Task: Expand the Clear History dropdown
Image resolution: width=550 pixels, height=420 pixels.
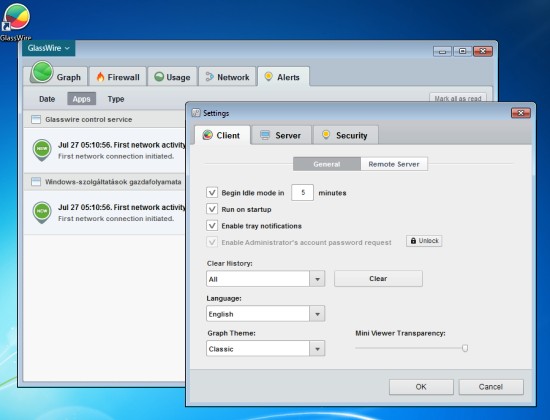Action: point(317,279)
